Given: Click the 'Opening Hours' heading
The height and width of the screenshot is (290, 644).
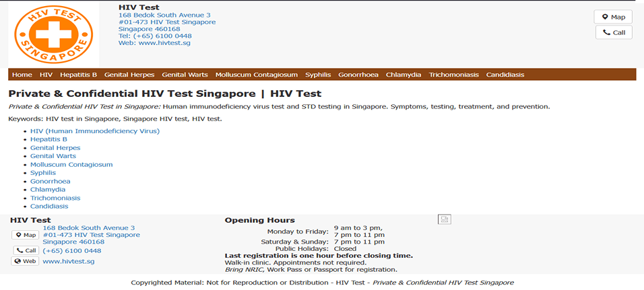Looking at the screenshot, I should click(x=259, y=220).
